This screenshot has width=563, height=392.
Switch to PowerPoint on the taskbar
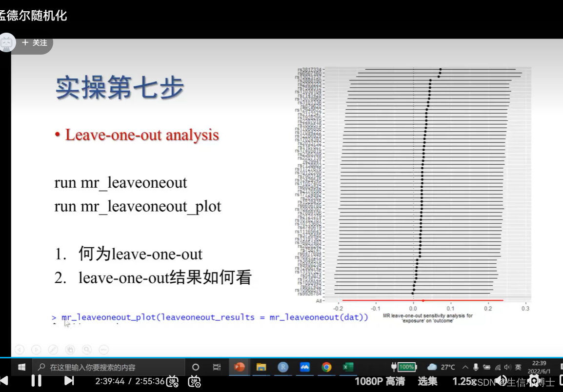(239, 367)
